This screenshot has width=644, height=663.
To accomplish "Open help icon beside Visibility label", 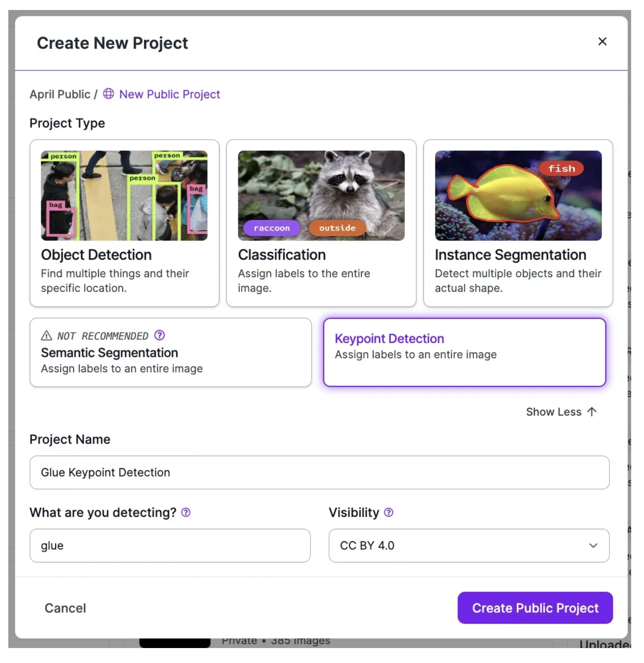I will [388, 513].
